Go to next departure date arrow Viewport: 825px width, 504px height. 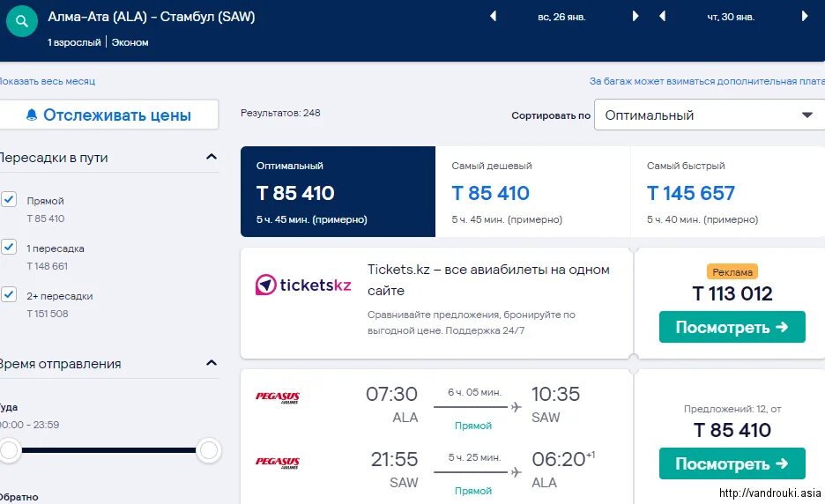click(x=635, y=17)
